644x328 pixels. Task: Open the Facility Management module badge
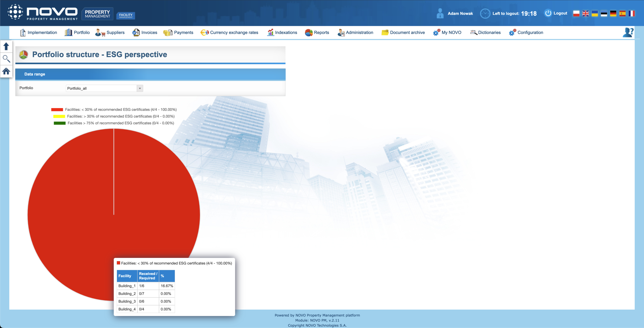coord(126,16)
